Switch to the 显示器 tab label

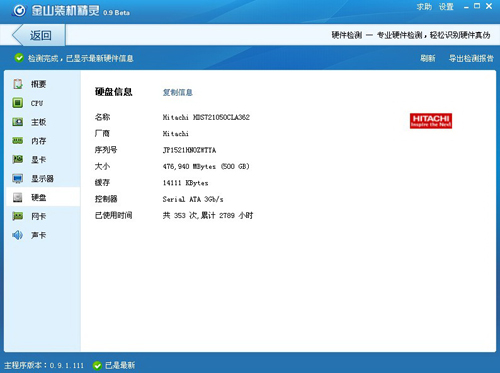[x=42, y=179]
